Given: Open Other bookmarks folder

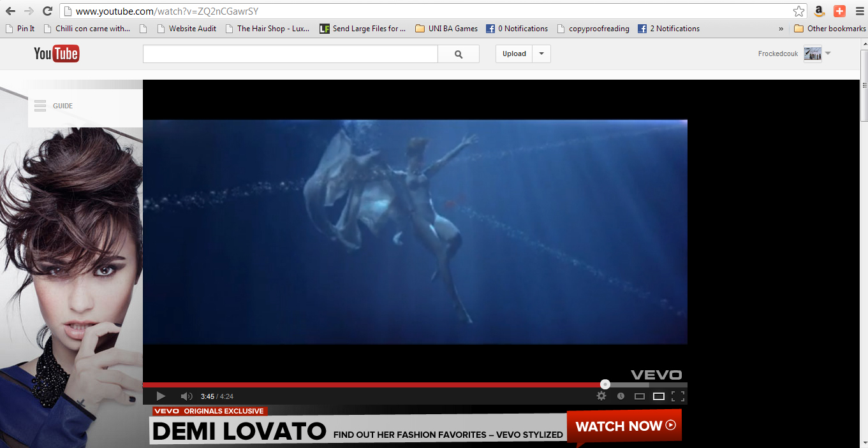Looking at the screenshot, I should click(x=830, y=29).
